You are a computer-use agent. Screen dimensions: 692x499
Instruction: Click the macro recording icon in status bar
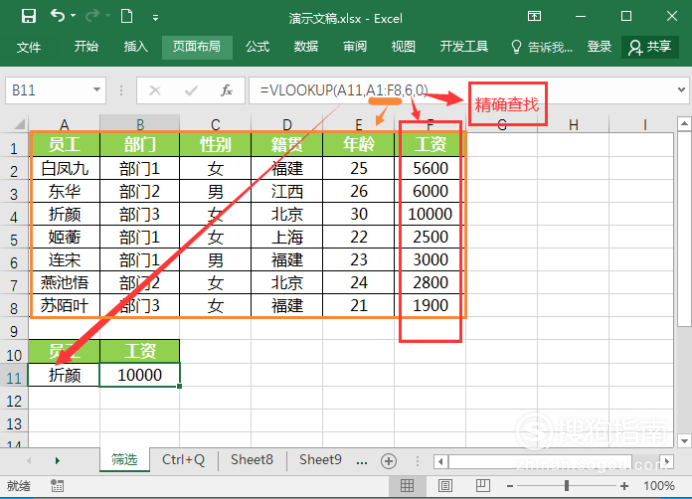click(x=57, y=486)
